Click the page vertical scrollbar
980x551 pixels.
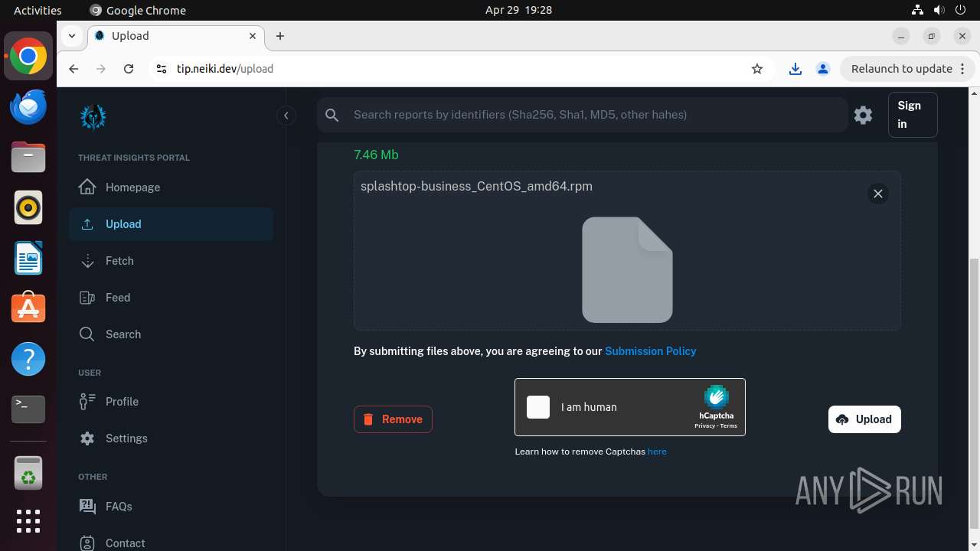tap(974, 394)
